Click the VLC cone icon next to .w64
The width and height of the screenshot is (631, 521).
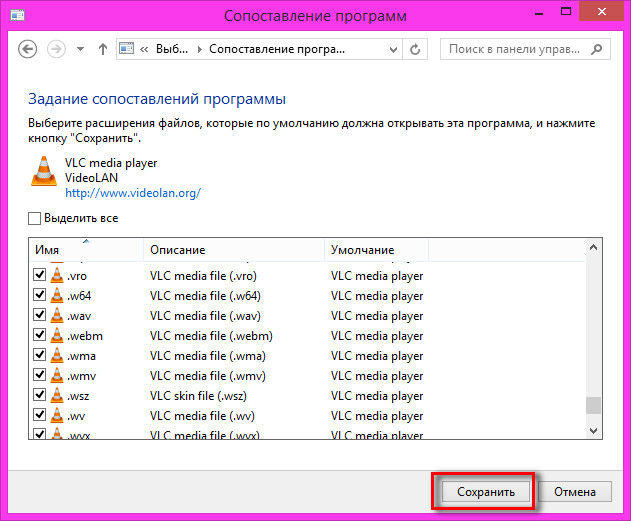point(57,295)
